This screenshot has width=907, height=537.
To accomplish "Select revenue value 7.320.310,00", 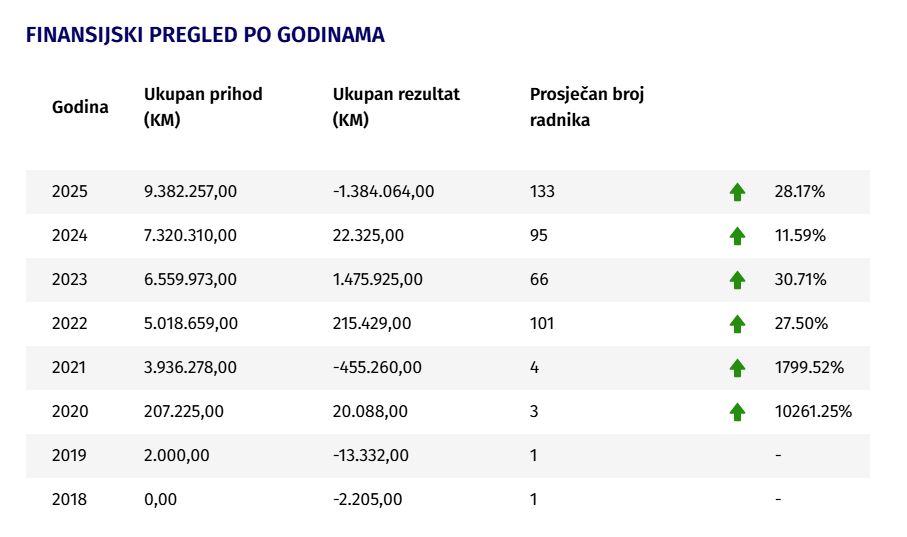I will 190,236.
